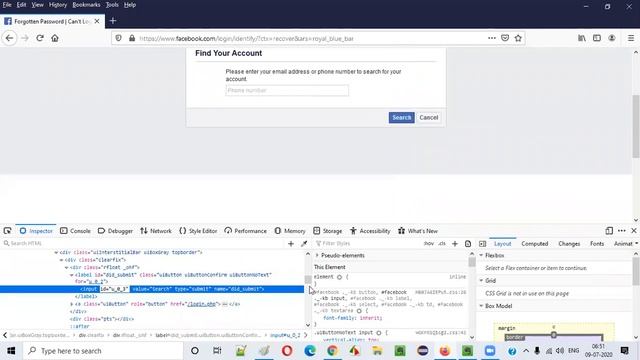Switch to the Changes tab
The image size is (640, 360).
[x=569, y=244]
